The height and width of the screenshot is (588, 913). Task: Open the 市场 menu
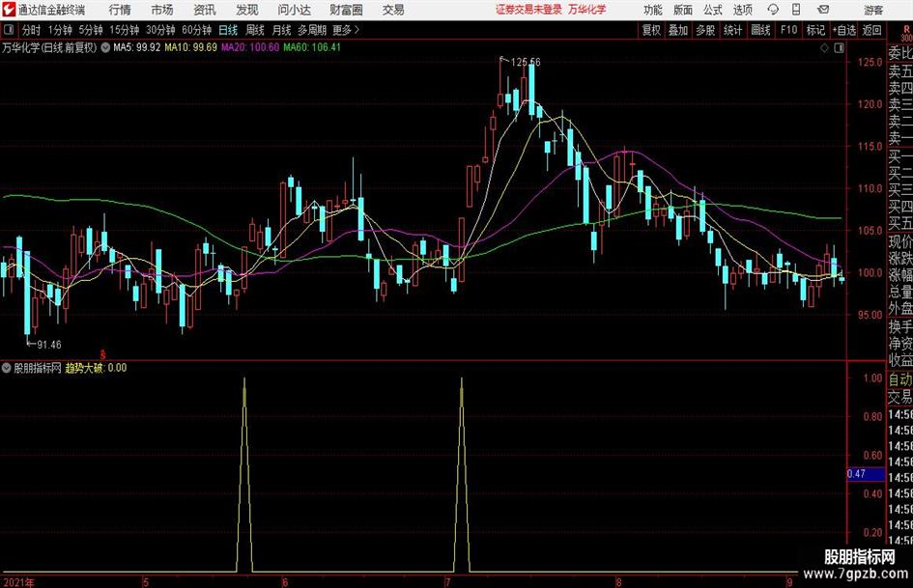click(162, 10)
